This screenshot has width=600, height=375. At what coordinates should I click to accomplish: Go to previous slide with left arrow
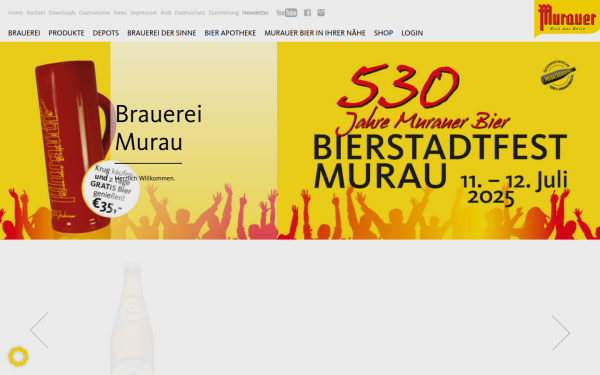click(x=39, y=330)
